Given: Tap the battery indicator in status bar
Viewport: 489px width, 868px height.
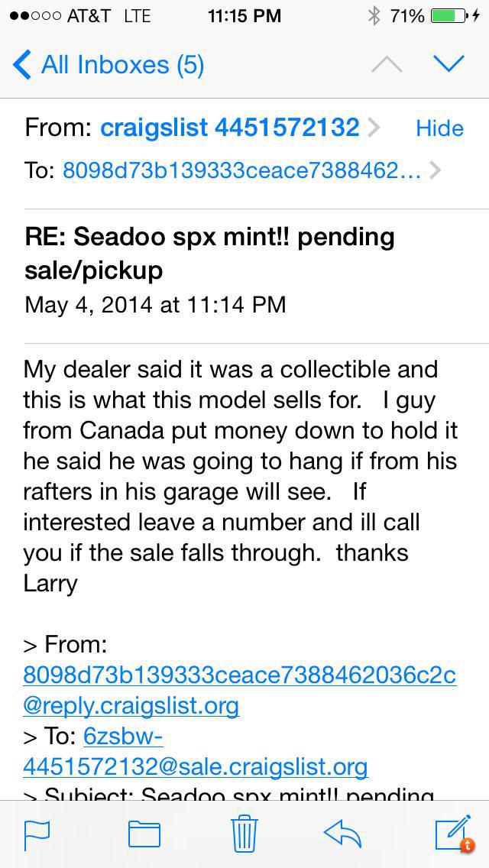Looking at the screenshot, I should point(448,16).
